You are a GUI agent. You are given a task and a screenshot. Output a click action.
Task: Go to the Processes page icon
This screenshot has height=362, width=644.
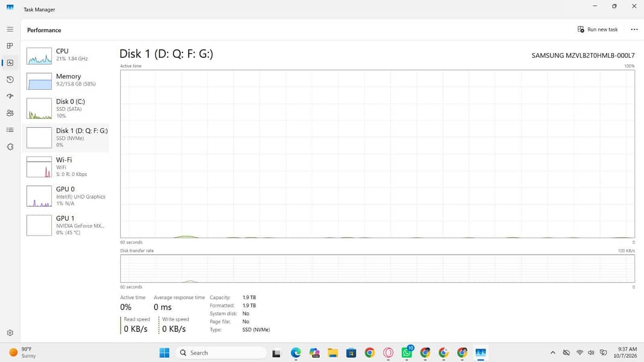[x=10, y=46]
